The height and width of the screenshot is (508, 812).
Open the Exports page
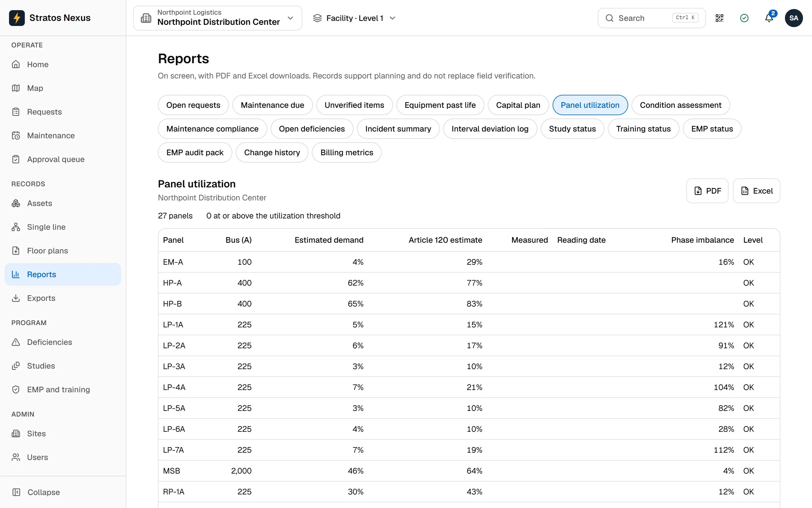coord(63,298)
